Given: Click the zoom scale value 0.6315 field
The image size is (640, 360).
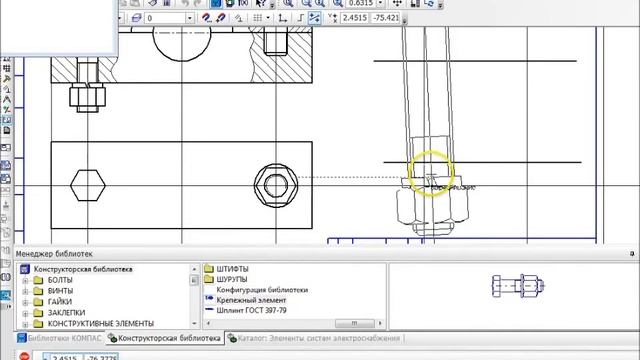Looking at the screenshot, I should click(x=361, y=3).
